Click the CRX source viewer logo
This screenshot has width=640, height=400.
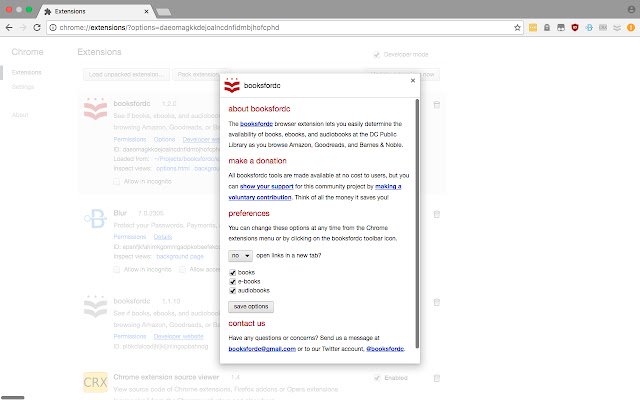pos(95,382)
